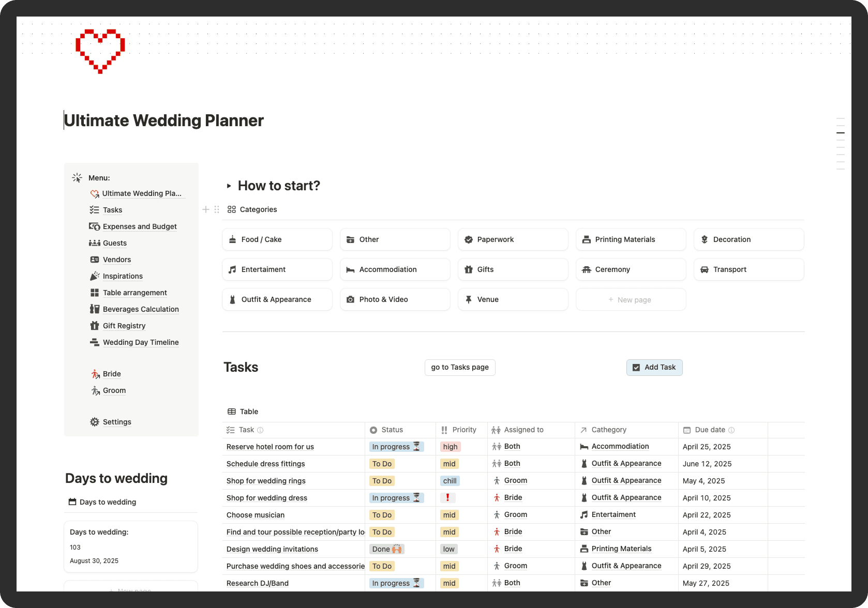Click the Bride figure icon in sidebar
Image resolution: width=868 pixels, height=608 pixels.
pos(95,374)
